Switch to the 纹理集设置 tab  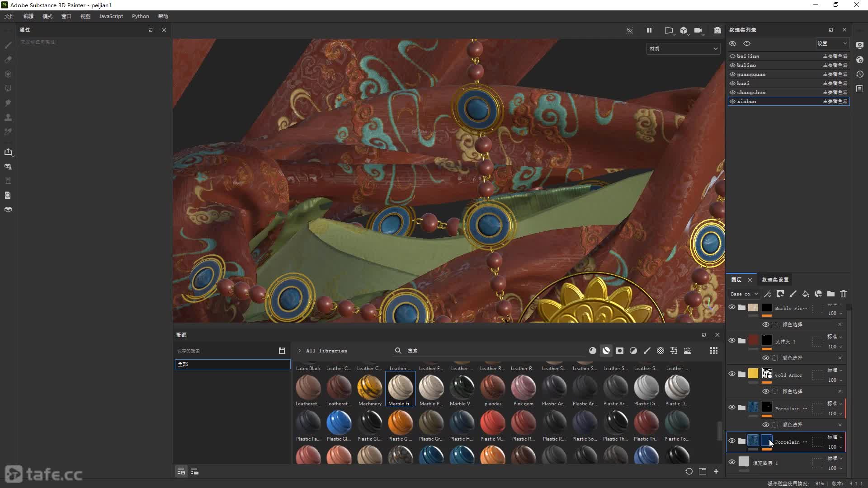[775, 280]
